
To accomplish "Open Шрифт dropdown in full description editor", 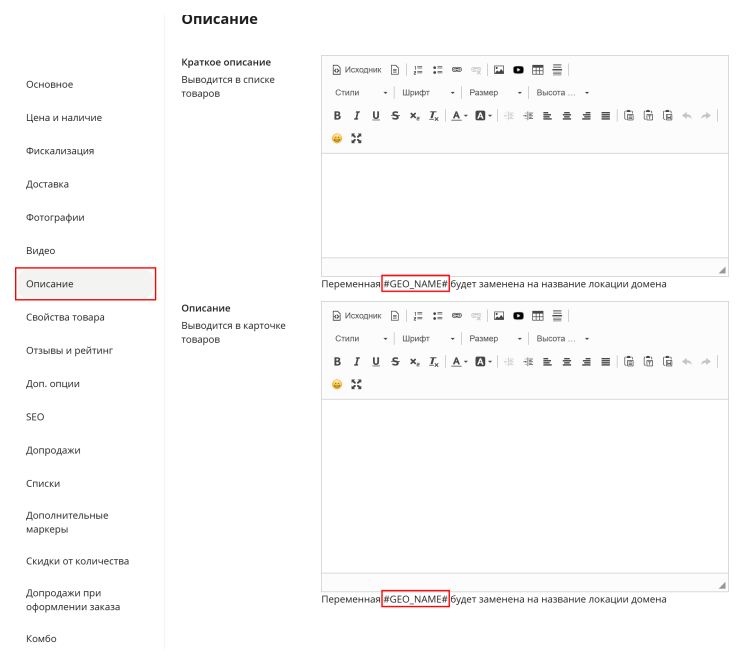I will 428,339.
